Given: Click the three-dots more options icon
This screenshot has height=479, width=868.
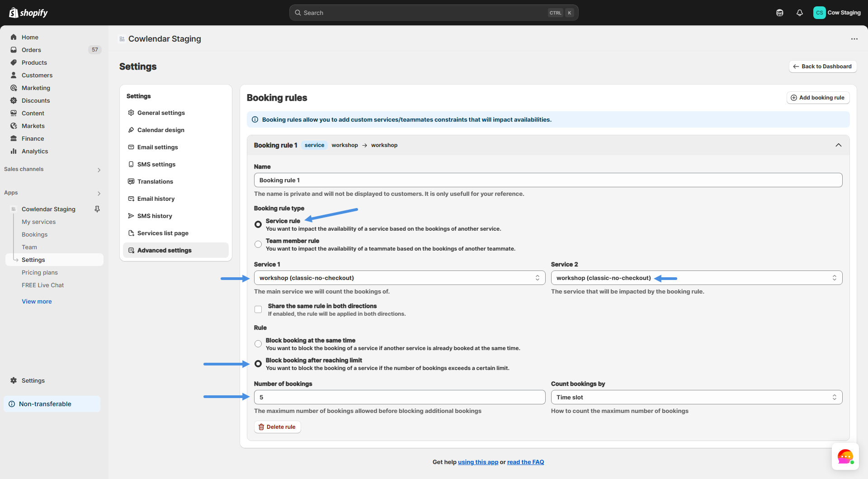Looking at the screenshot, I should [x=854, y=39].
